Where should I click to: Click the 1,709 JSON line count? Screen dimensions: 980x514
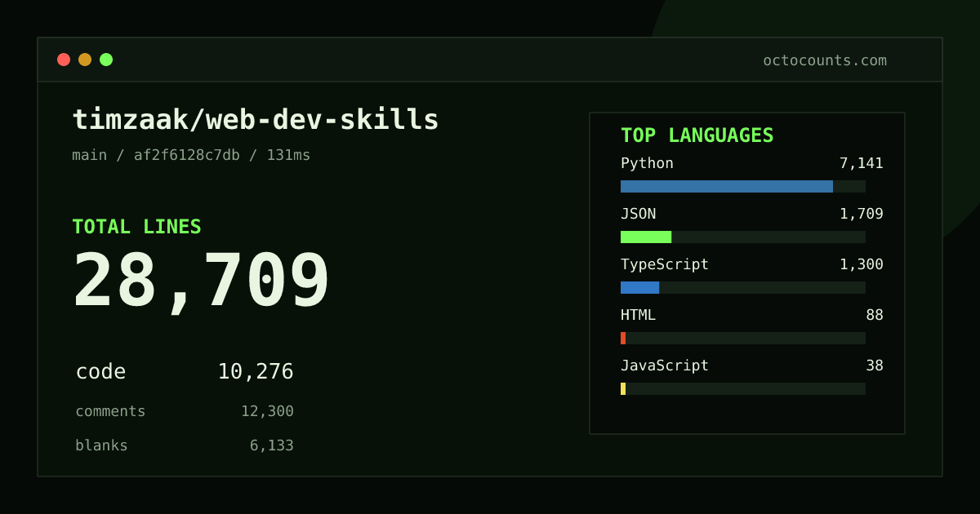(861, 214)
